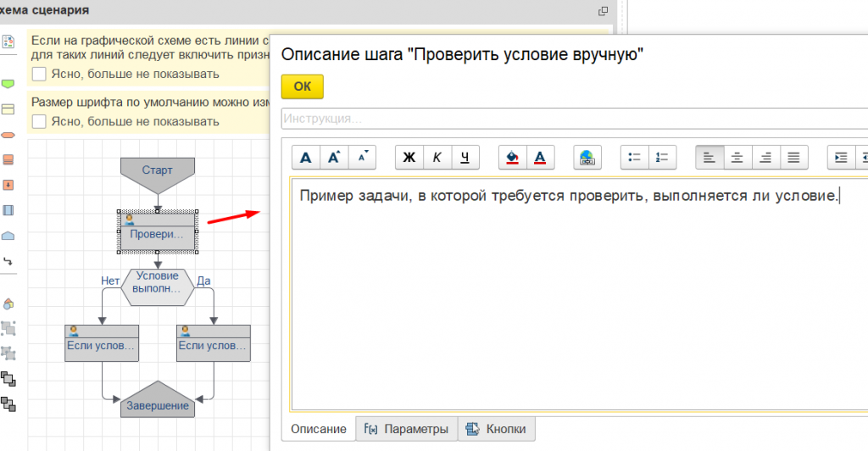
Task: Click the "Нет" branch label
Action: point(110,281)
